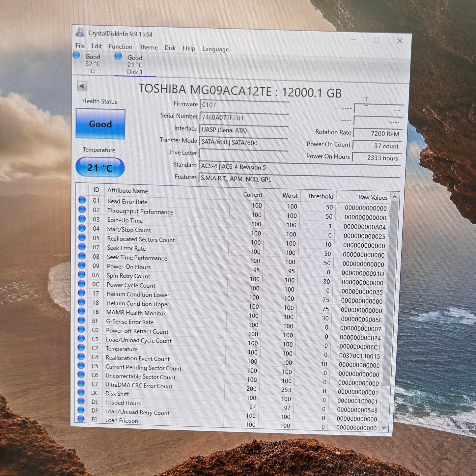Open the File menu
Viewport: 476px width, 476px height.
[80, 46]
